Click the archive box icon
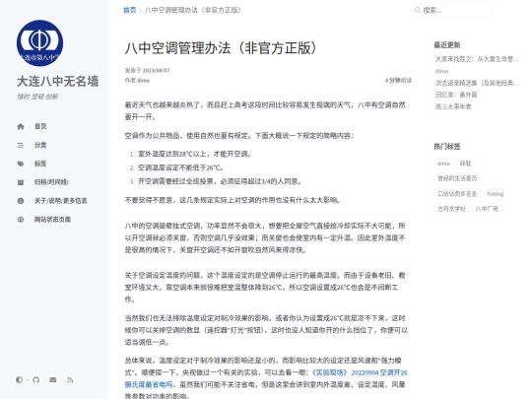This screenshot has height=399, width=532. pyautogui.click(x=21, y=182)
